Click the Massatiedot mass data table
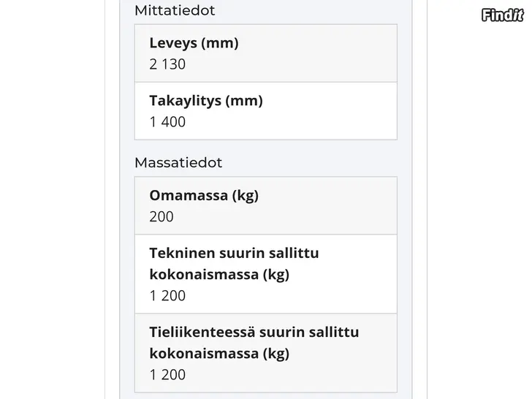This screenshot has height=399, width=532. 266,285
